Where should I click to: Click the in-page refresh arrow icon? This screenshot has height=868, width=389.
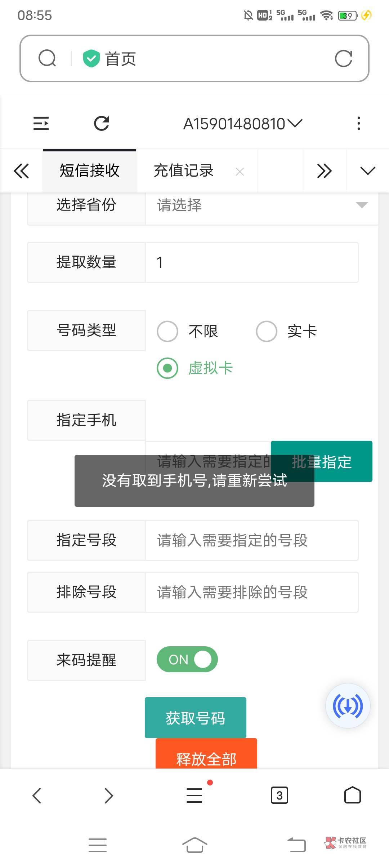coord(102,124)
